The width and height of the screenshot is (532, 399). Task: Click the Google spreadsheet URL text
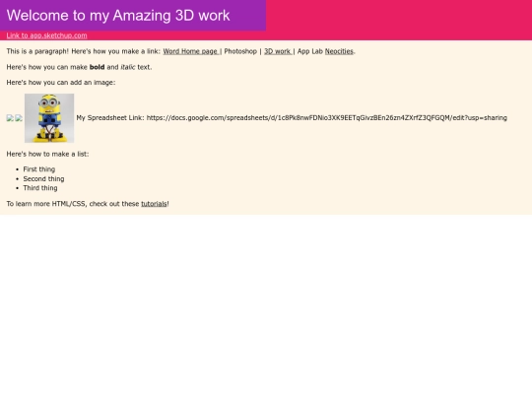(327, 118)
